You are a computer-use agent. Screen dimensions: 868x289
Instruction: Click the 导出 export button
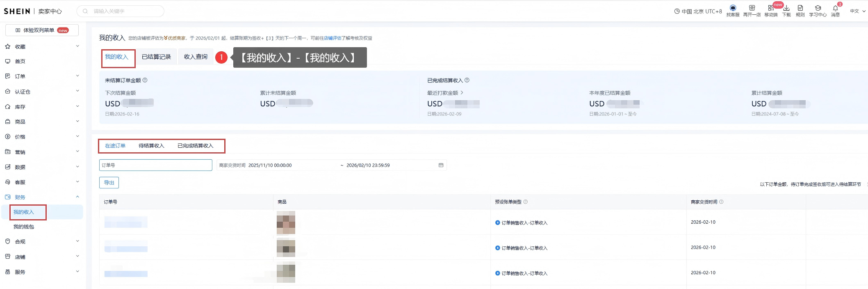(109, 183)
